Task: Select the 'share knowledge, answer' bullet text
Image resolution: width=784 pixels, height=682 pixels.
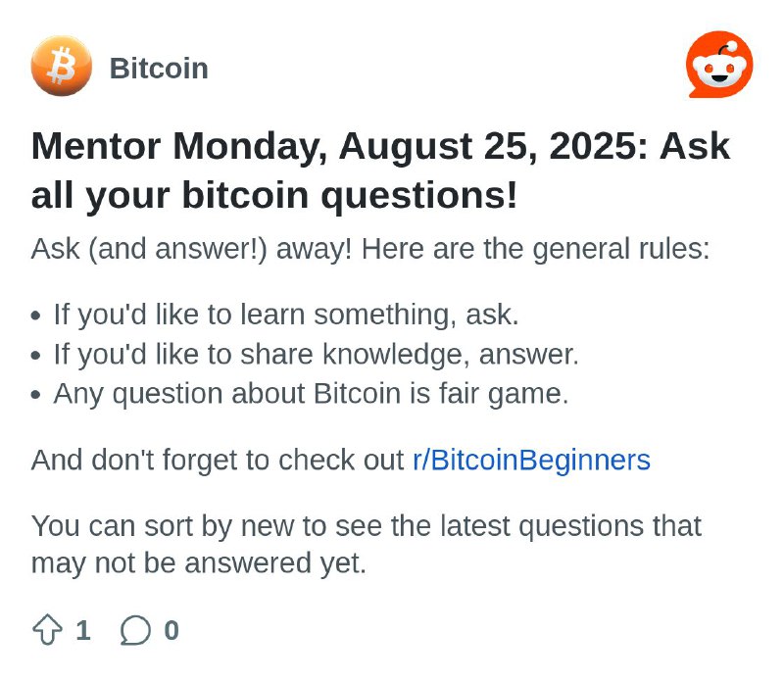Action: click(x=316, y=354)
